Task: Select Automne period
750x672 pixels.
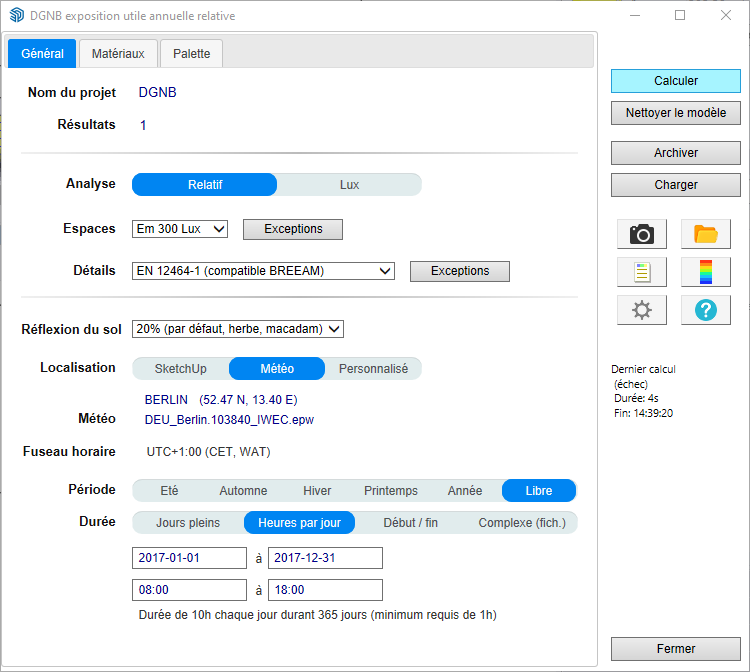Action: pos(243,491)
